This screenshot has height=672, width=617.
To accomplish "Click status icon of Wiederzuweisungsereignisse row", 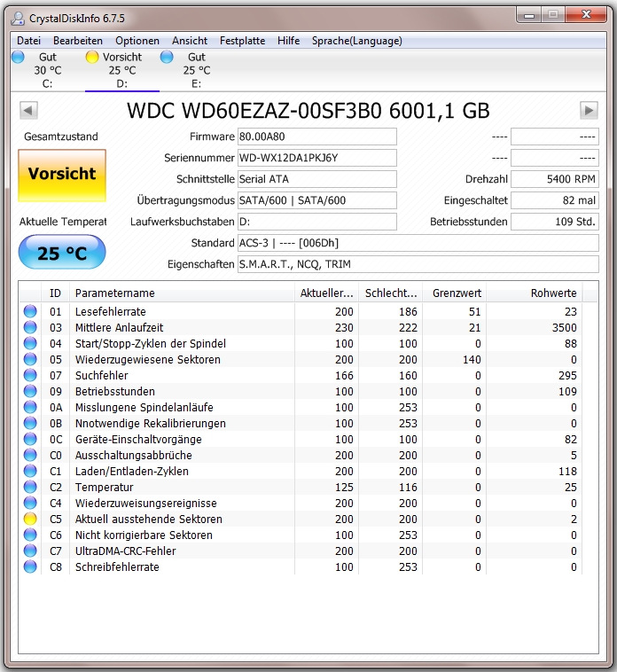I will point(30,503).
